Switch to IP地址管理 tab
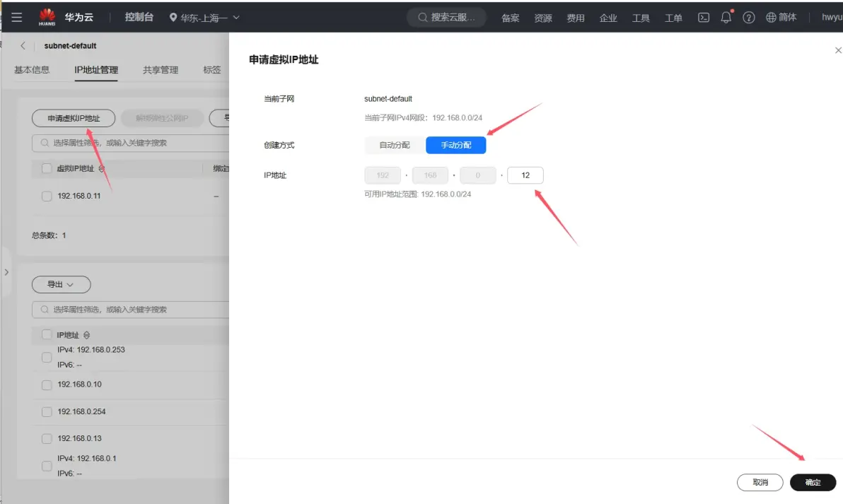Viewport: 843px width, 504px height. click(96, 70)
